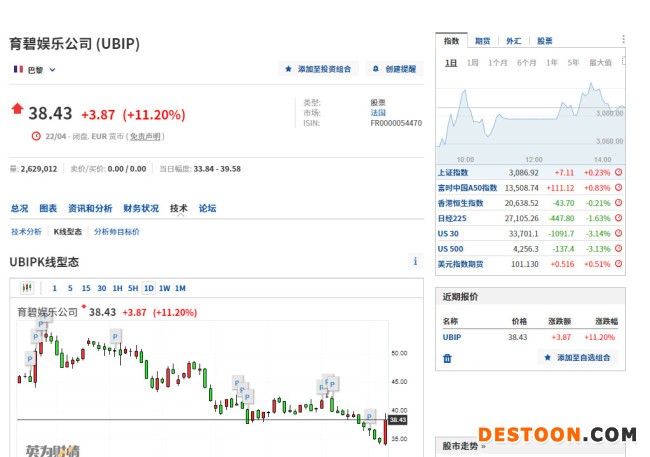Select the 期货 sidebar tab
The height and width of the screenshot is (457, 650).
[483, 41]
